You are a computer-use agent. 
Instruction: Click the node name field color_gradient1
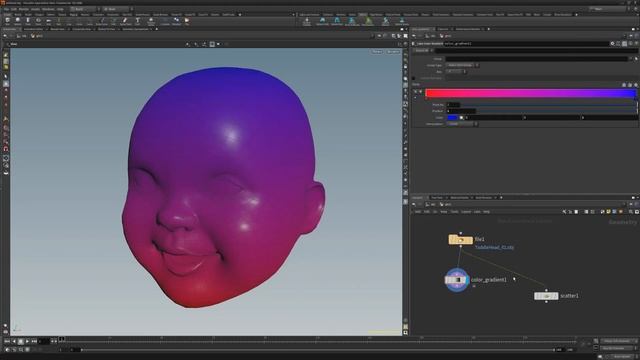coord(526,43)
